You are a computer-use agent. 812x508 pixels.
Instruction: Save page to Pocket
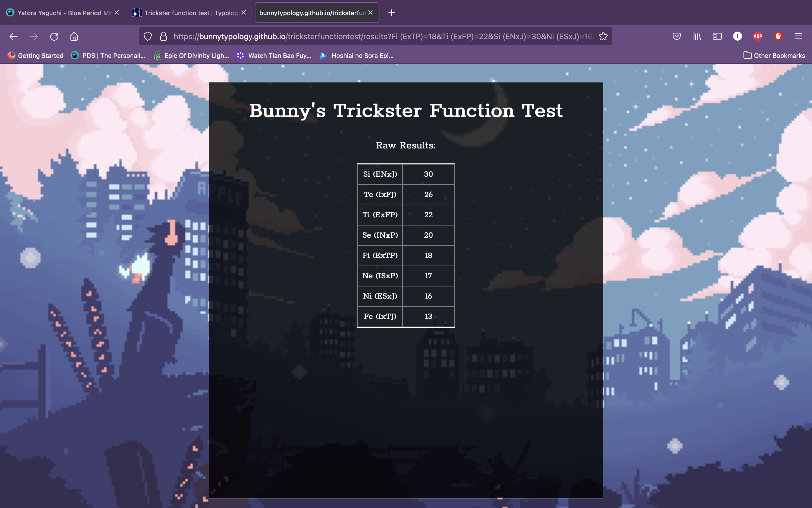click(x=676, y=36)
